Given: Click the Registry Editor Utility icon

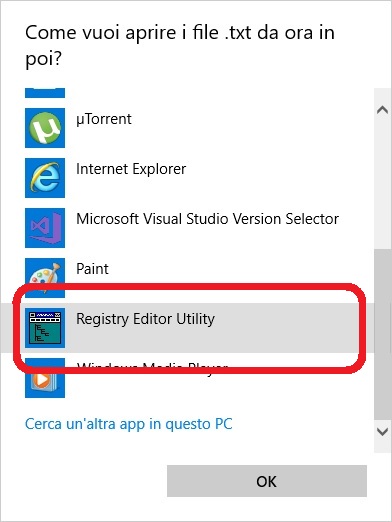Looking at the screenshot, I should [x=45, y=328].
